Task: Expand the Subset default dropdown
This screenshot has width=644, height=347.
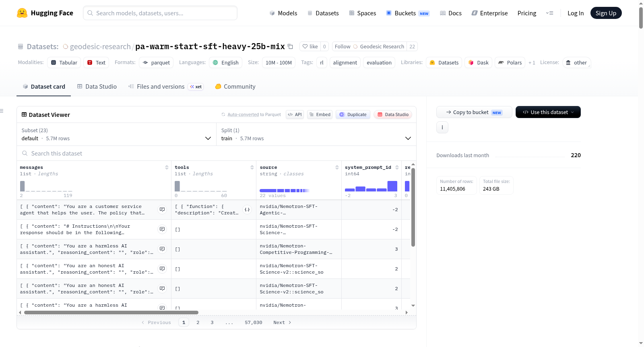Action: [117, 134]
